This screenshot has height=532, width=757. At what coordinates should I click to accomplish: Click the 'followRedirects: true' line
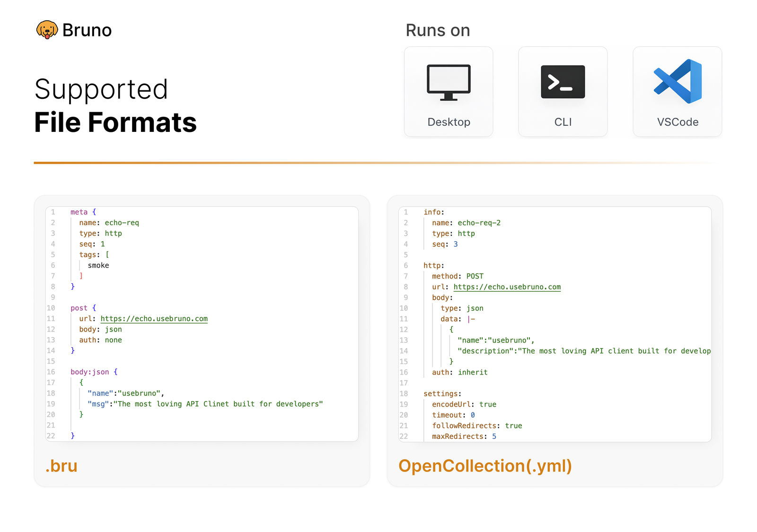(x=477, y=426)
